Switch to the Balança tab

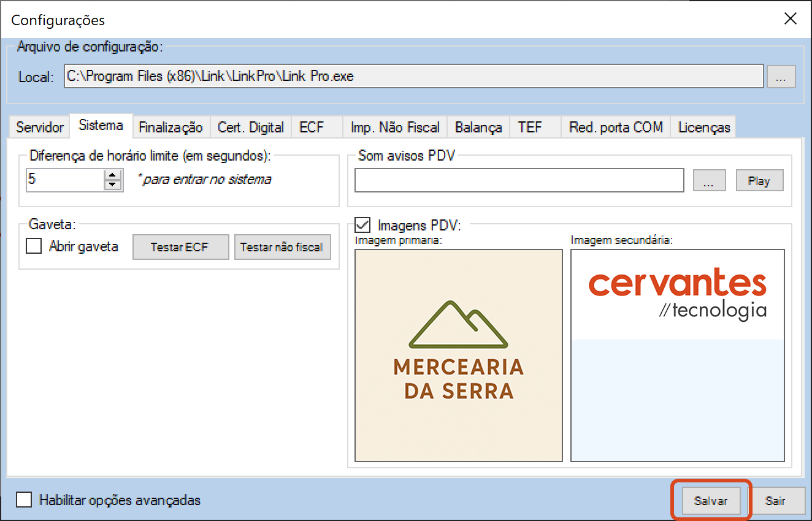(x=478, y=127)
